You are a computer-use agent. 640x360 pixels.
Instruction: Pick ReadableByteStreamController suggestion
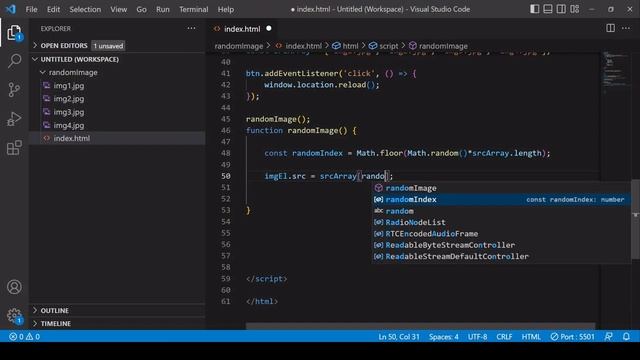[501, 245]
